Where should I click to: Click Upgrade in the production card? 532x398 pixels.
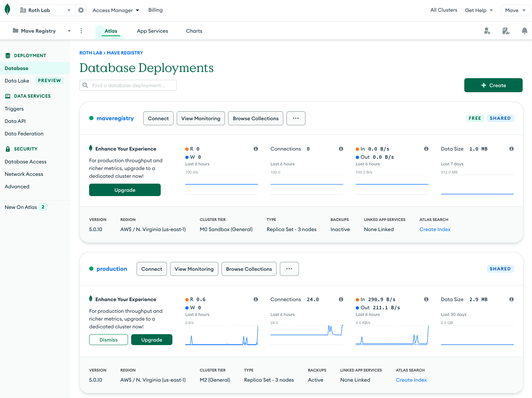[x=152, y=340]
